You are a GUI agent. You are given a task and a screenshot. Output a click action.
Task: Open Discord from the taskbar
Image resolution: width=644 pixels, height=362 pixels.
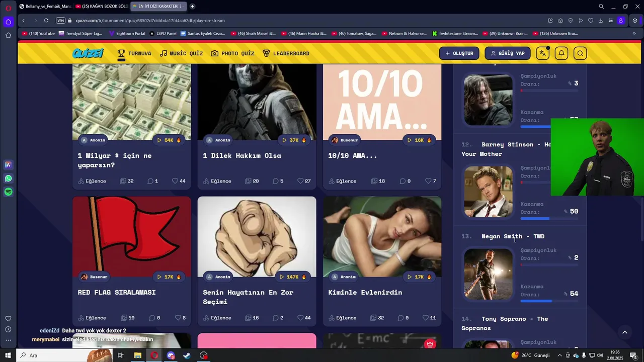tap(171, 355)
